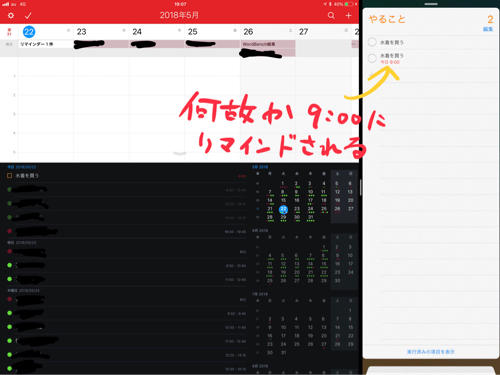
Task: Check the first 水着を買う reminder circle
Action: (372, 42)
